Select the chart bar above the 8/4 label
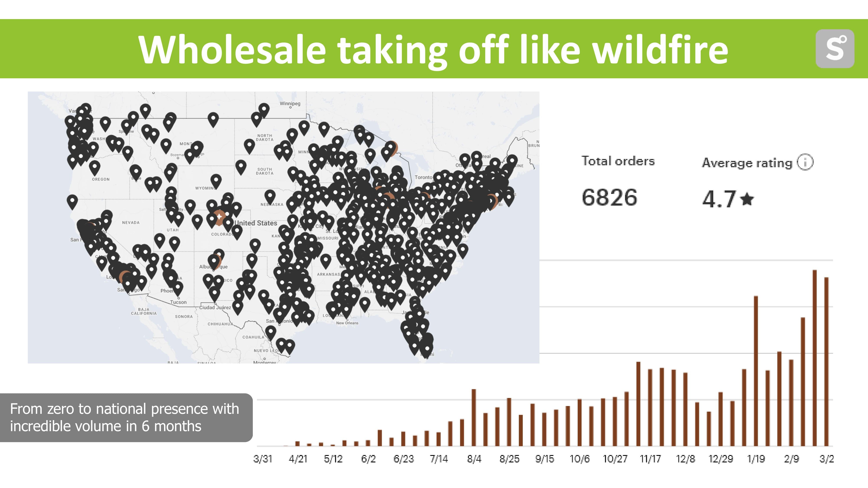 click(473, 417)
